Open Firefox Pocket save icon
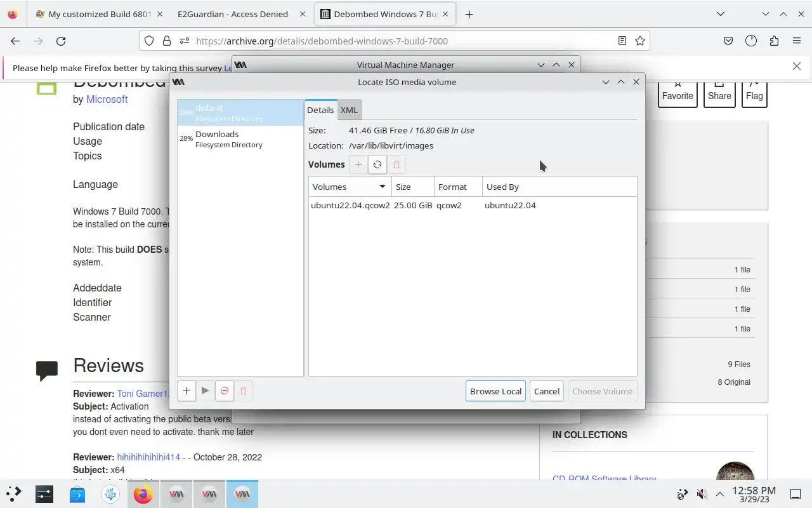The image size is (812, 508). 728,41
